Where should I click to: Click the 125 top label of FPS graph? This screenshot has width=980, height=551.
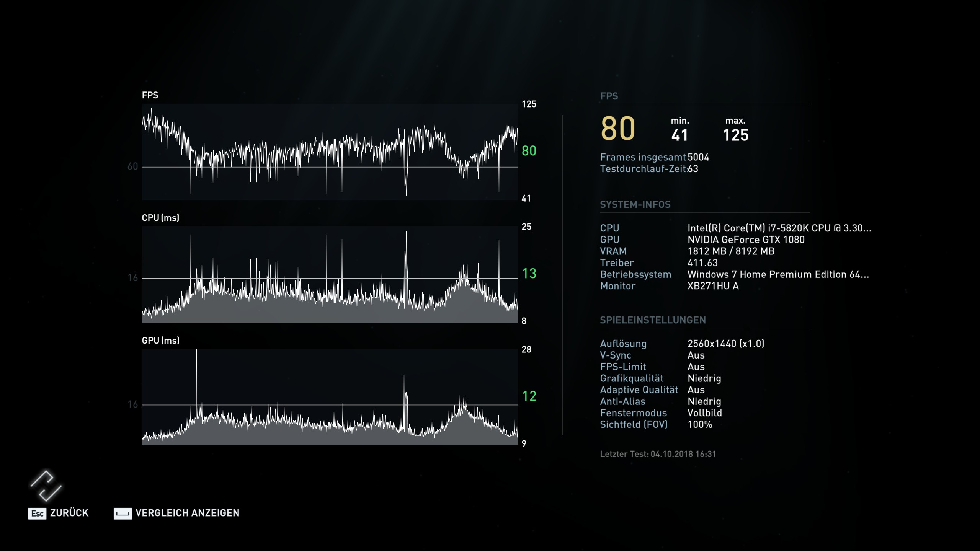529,104
